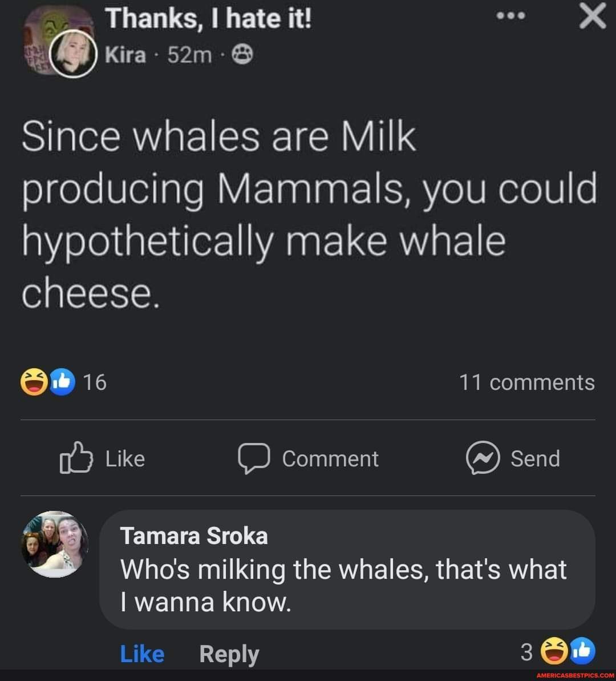The image size is (616, 681).
Task: Click the 3 reaction count on comment
Action: tap(526, 651)
